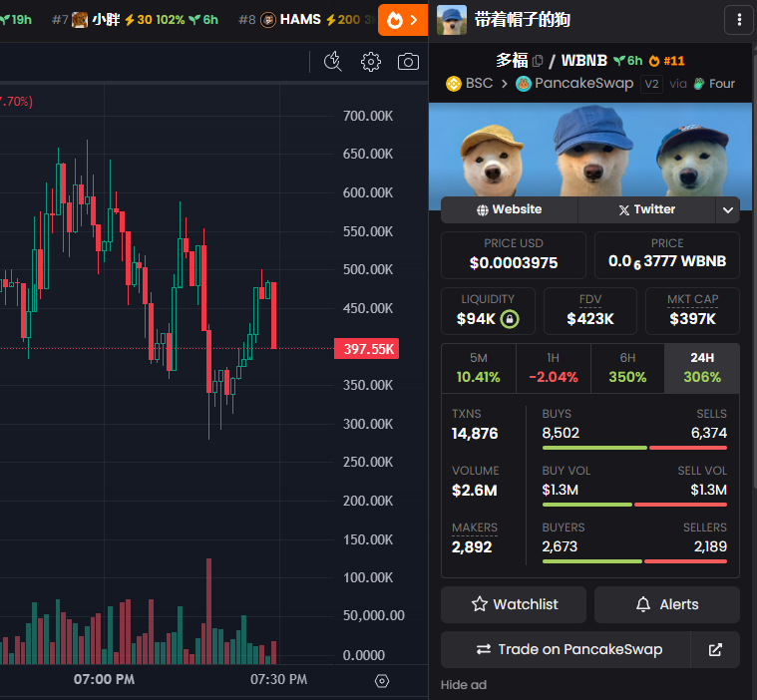757x700 pixels.
Task: Open the token Twitter link
Action: point(646,209)
